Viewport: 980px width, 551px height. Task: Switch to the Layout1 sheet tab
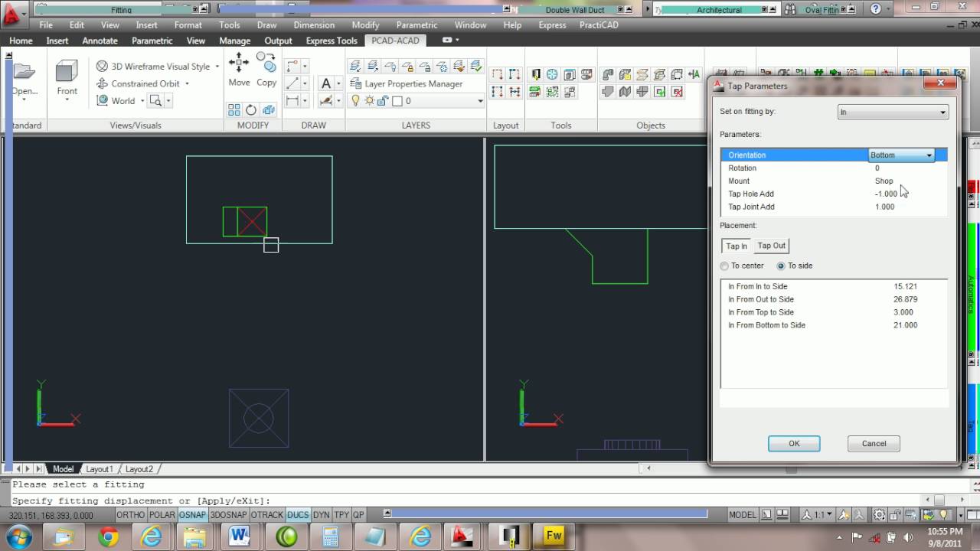(x=100, y=469)
